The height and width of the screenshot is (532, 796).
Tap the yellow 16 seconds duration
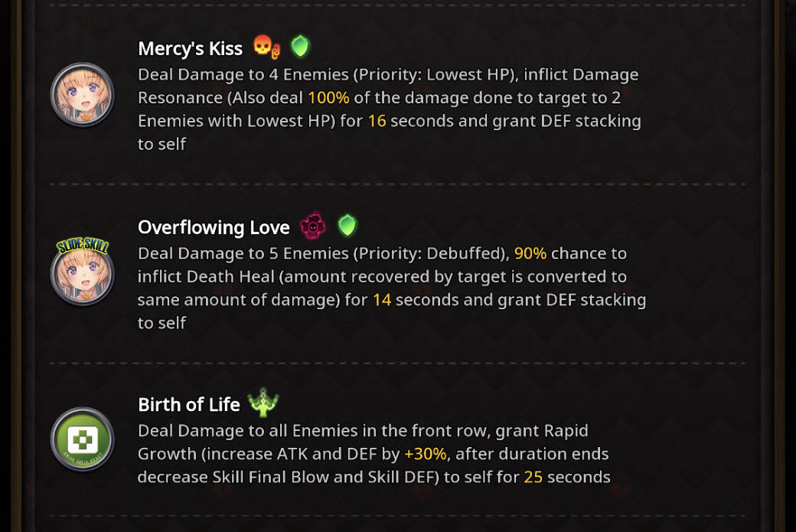[x=377, y=121]
